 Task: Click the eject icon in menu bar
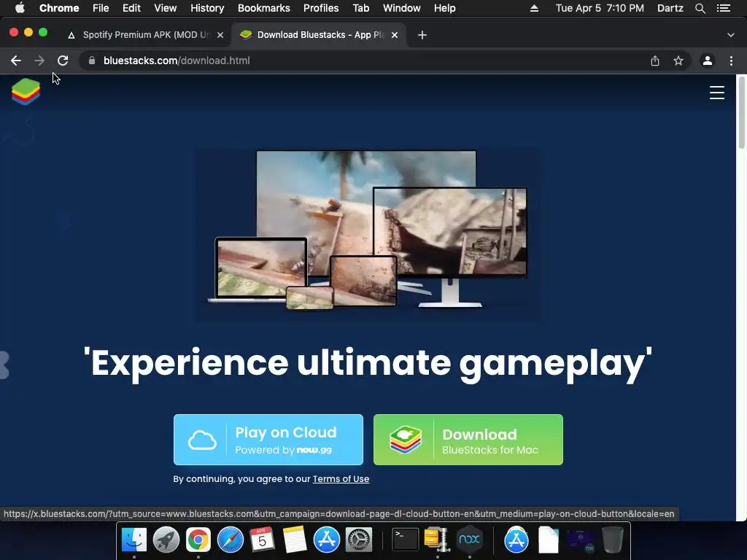(534, 8)
